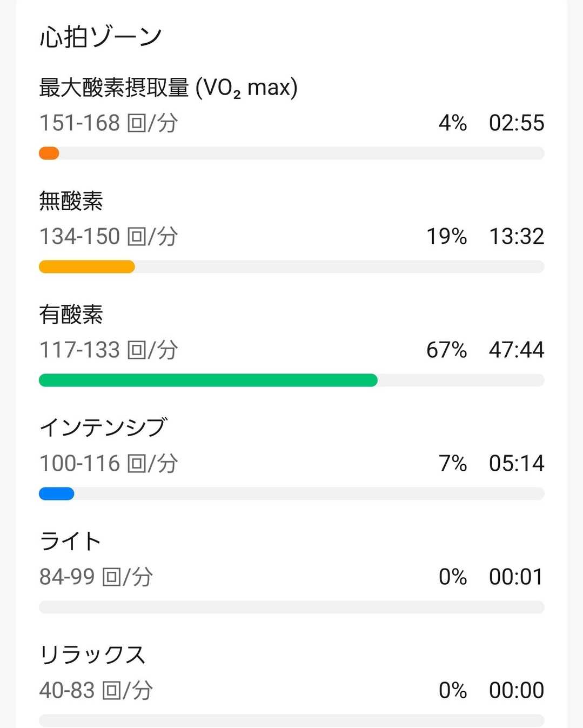The image size is (583, 728).
Task: Select the 最大酸素摂取量 (VO₂ max) zone label
Action: pyautogui.click(x=168, y=88)
